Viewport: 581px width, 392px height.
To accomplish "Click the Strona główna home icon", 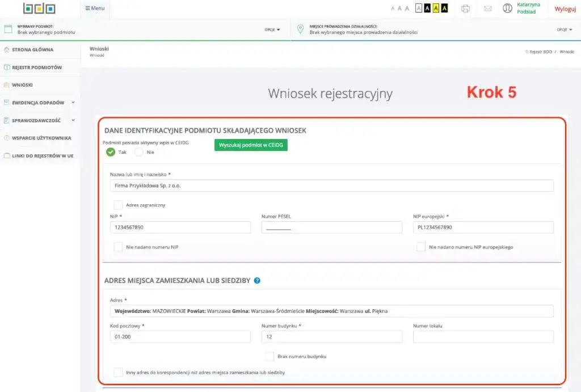I will 7,49.
